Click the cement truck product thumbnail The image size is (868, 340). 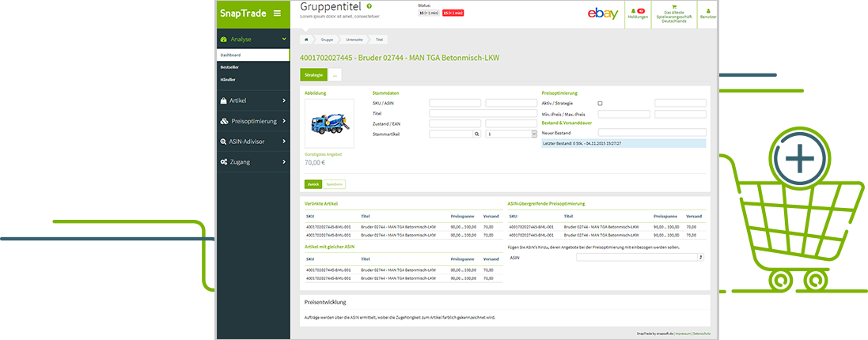(x=329, y=124)
